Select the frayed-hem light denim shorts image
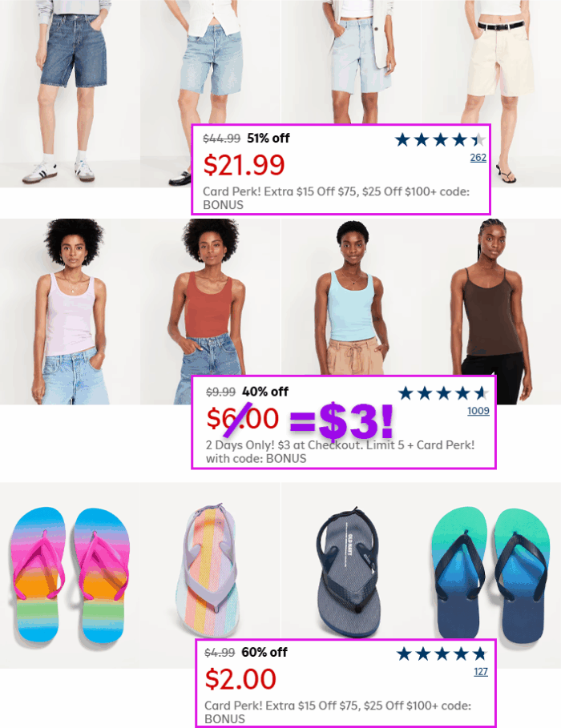Viewport: 561px width, 728px height. click(x=351, y=62)
